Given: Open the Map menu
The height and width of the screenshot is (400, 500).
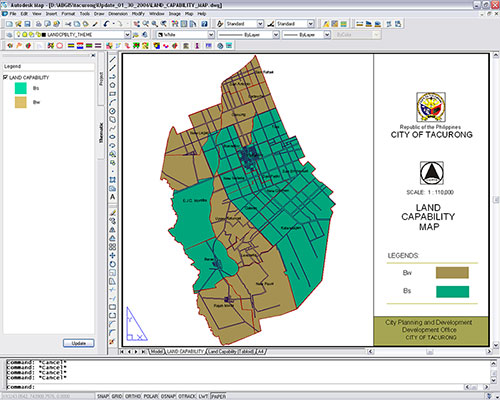Looking at the screenshot, I should (189, 14).
